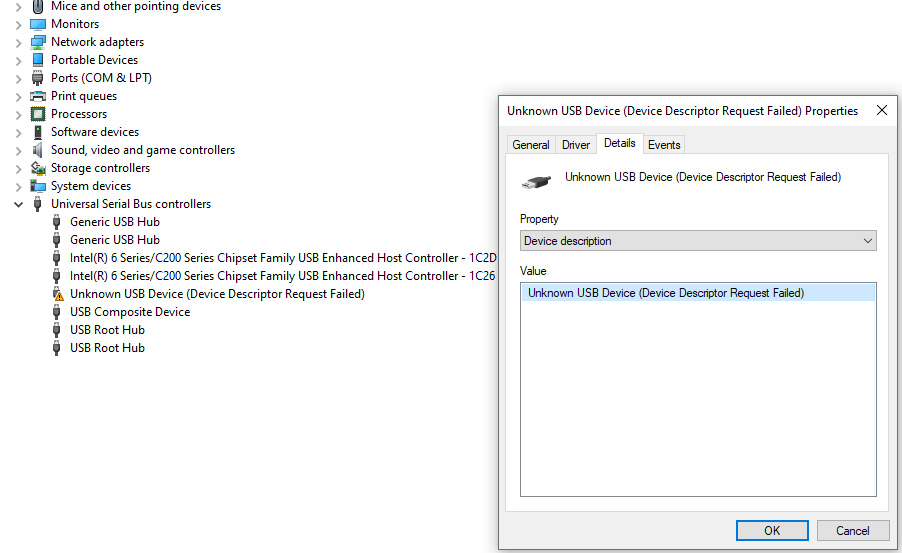Expand the Ports (COM & LPT) node

click(18, 79)
